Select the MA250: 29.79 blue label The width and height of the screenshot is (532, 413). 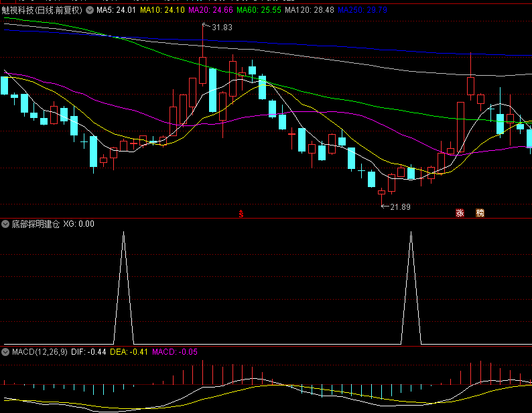[362, 10]
